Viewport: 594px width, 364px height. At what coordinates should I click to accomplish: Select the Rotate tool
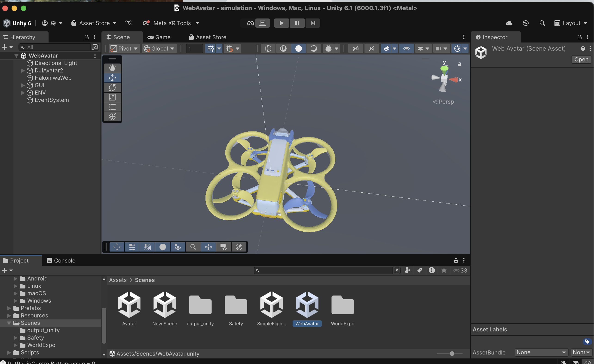(112, 88)
